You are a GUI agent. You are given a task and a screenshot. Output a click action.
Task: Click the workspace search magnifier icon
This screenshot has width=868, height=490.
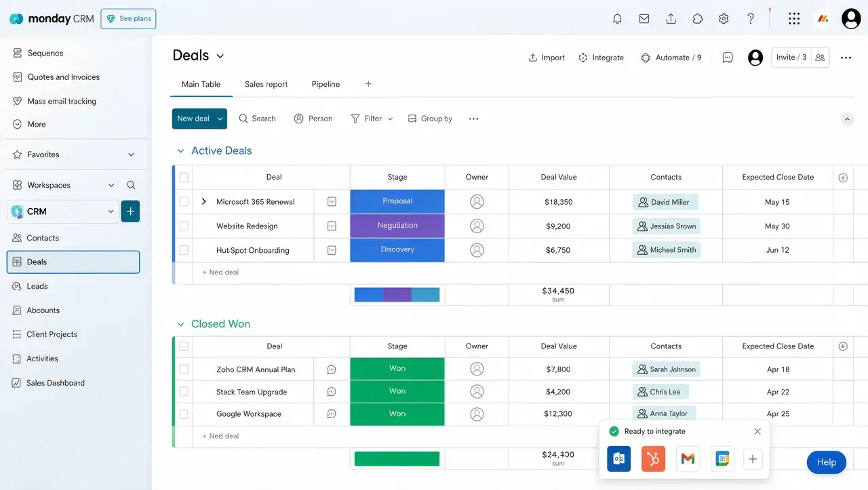tap(131, 185)
